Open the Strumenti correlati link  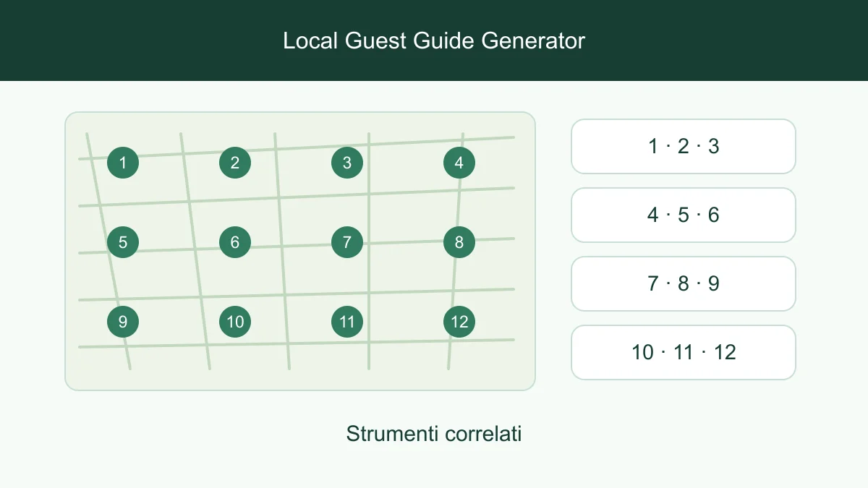(434, 435)
